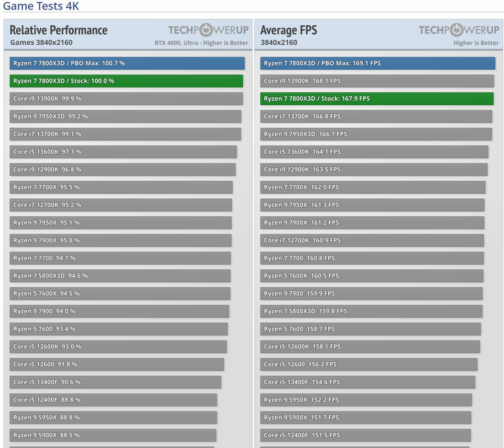Select the Core i9-13900K 99.9 % bar
Screen dimensions: 504x448
(126, 99)
